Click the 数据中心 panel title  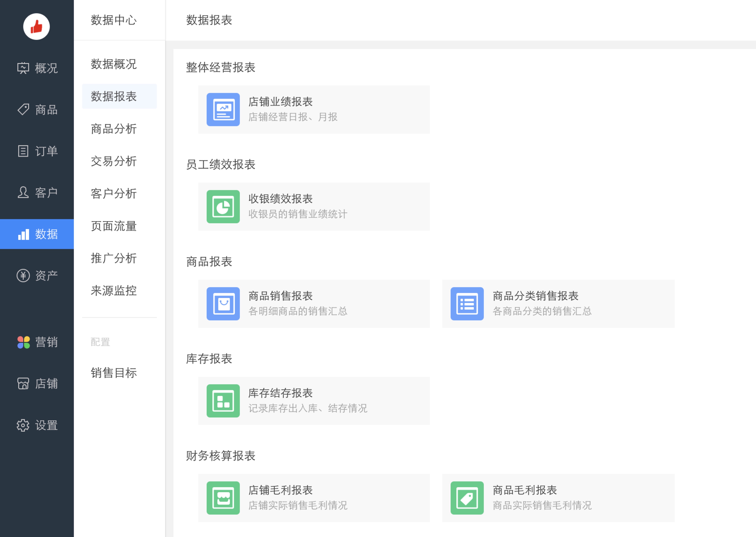[x=114, y=20]
